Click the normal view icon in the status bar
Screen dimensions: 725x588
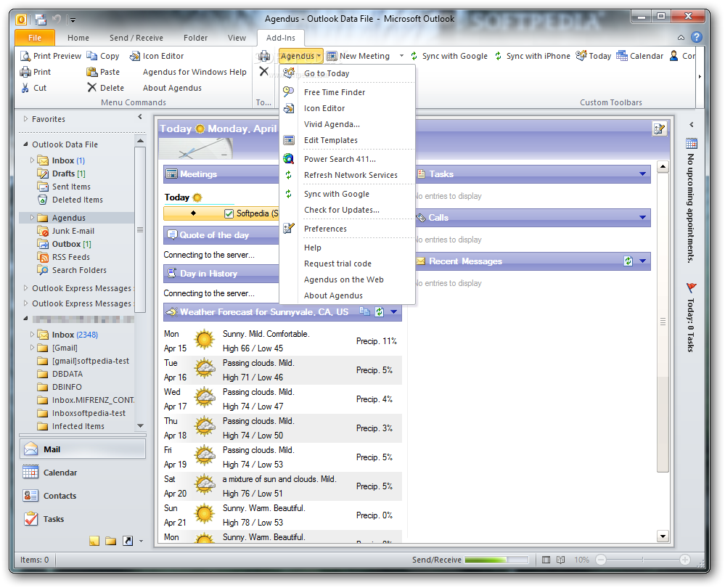coord(546,560)
